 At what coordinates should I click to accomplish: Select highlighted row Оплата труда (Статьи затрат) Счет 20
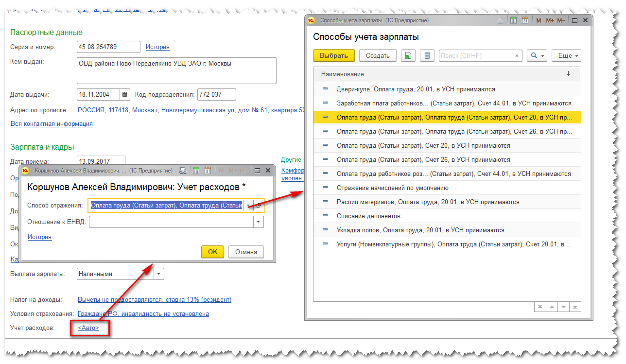(447, 118)
